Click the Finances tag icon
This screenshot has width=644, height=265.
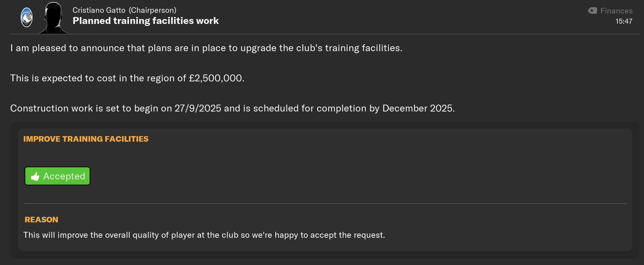592,10
